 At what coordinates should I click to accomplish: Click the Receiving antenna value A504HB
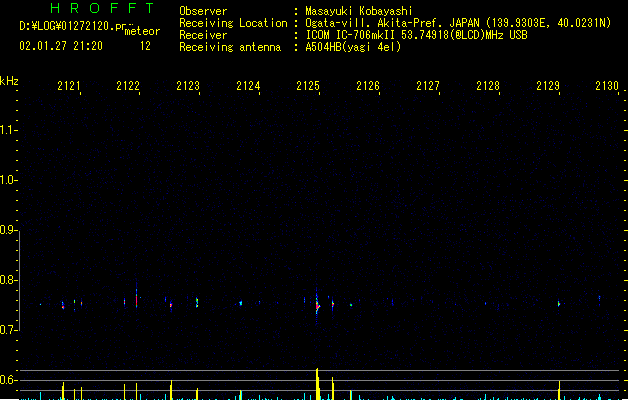(x=323, y=47)
